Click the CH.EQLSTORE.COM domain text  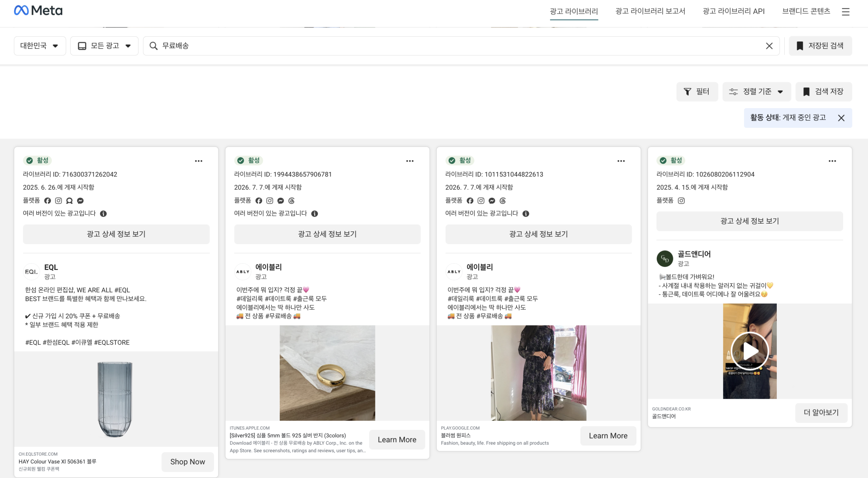[x=38, y=454]
